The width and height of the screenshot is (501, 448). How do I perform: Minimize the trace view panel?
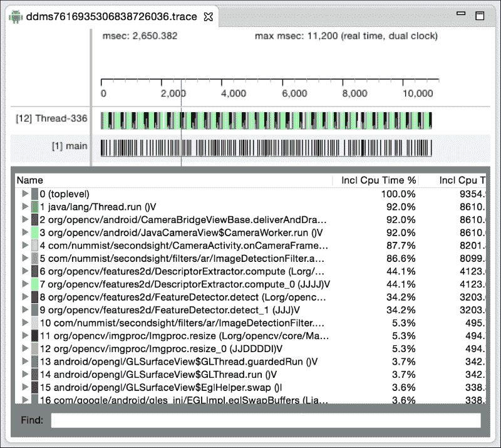coord(462,15)
